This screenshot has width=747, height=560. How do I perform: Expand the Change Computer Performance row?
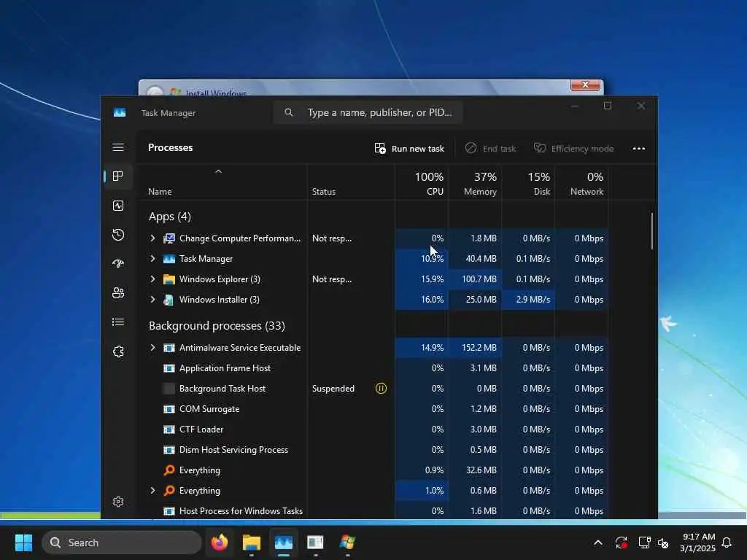152,238
